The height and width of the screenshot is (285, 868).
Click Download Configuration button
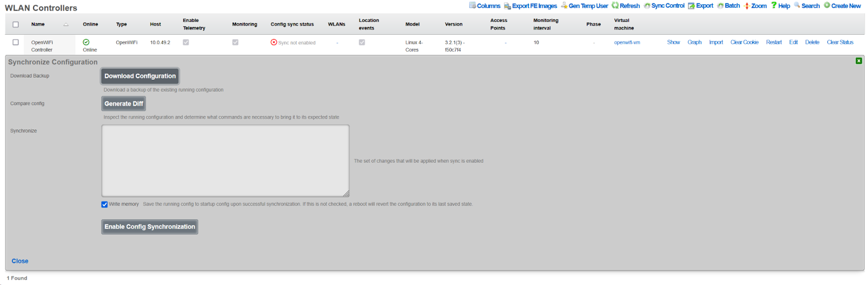point(140,76)
